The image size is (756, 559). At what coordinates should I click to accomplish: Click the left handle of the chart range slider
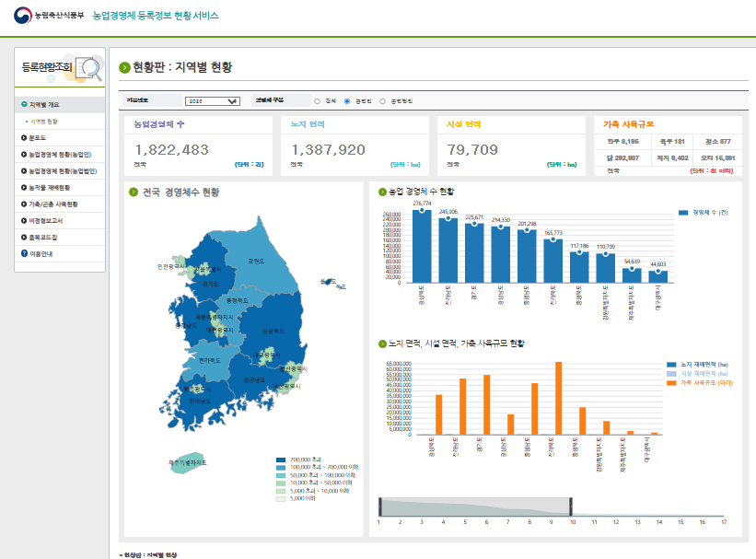(380, 507)
